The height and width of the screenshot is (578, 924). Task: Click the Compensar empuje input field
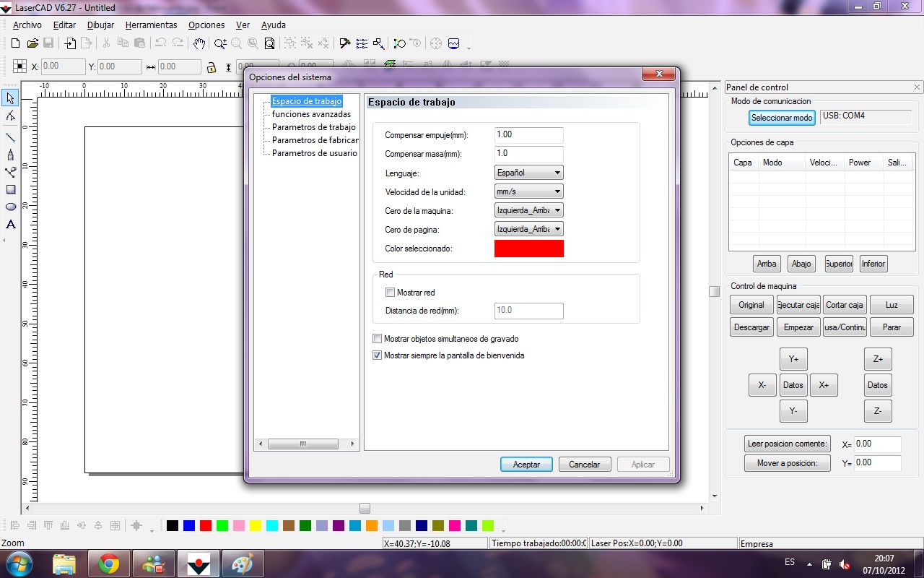click(x=528, y=135)
